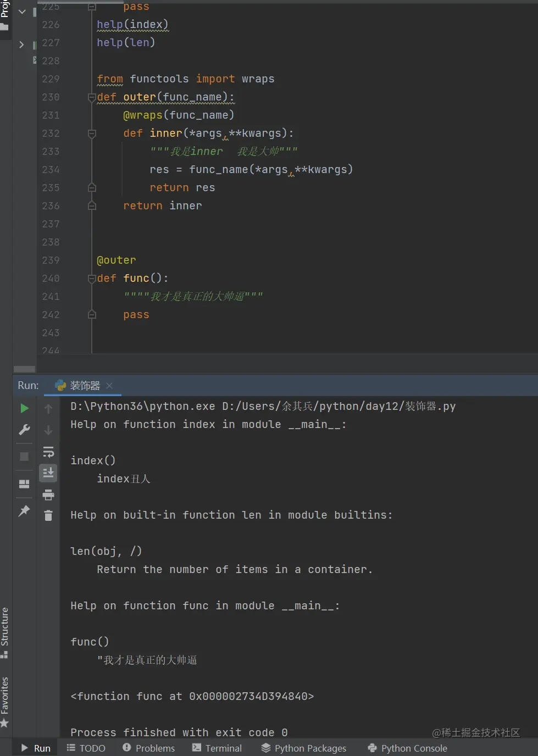This screenshot has height=756, width=538.
Task: Fold the def outer function block
Action: point(92,97)
